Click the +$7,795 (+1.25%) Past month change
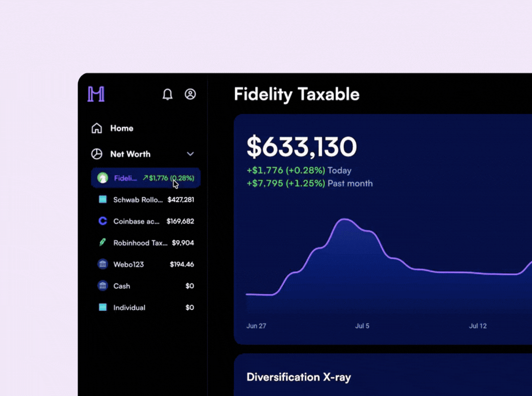Screen dimensions: 532x396 [309, 183]
